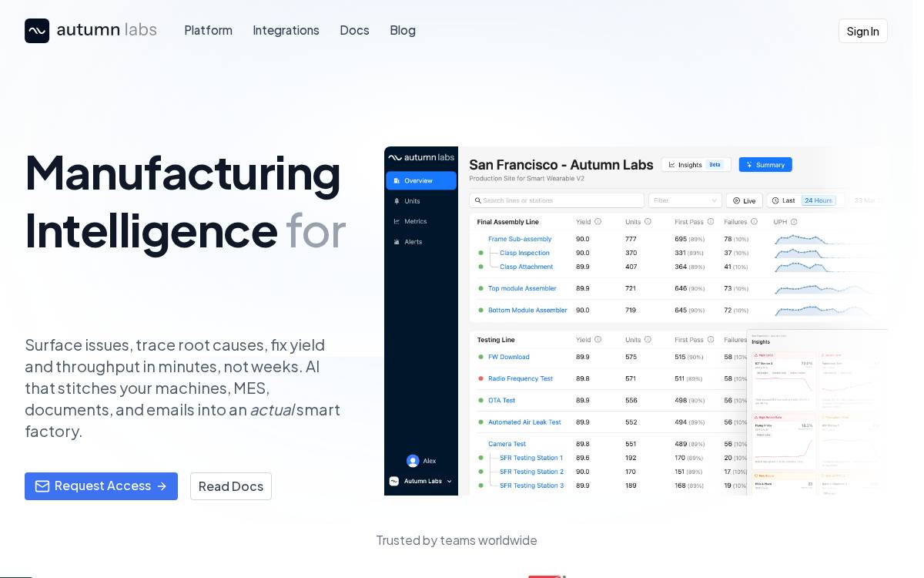Screen dimensions: 924x578
Task: Click the green status dot for SFR Testing Station 2
Action: point(480,472)
